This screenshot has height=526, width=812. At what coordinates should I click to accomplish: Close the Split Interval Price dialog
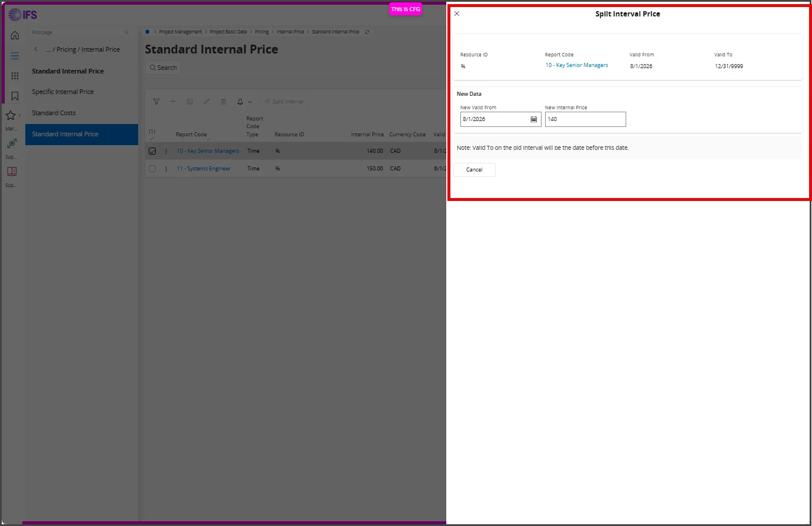pos(457,14)
